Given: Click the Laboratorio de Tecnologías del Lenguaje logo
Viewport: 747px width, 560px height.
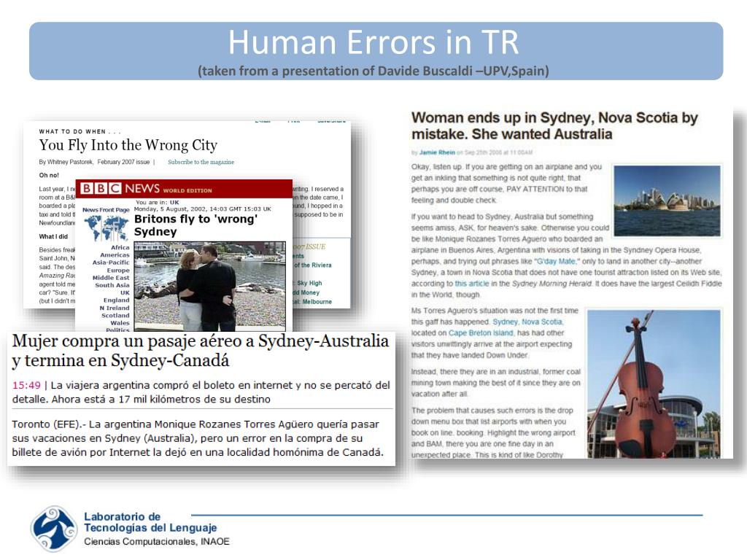Looking at the screenshot, I should pyautogui.click(x=54, y=529).
